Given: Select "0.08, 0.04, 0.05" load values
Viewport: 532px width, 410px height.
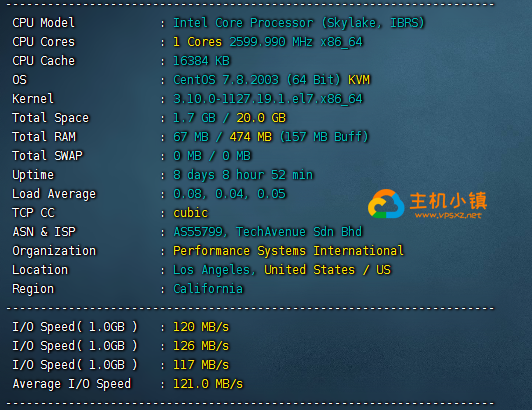Looking at the screenshot, I should [x=230, y=194].
